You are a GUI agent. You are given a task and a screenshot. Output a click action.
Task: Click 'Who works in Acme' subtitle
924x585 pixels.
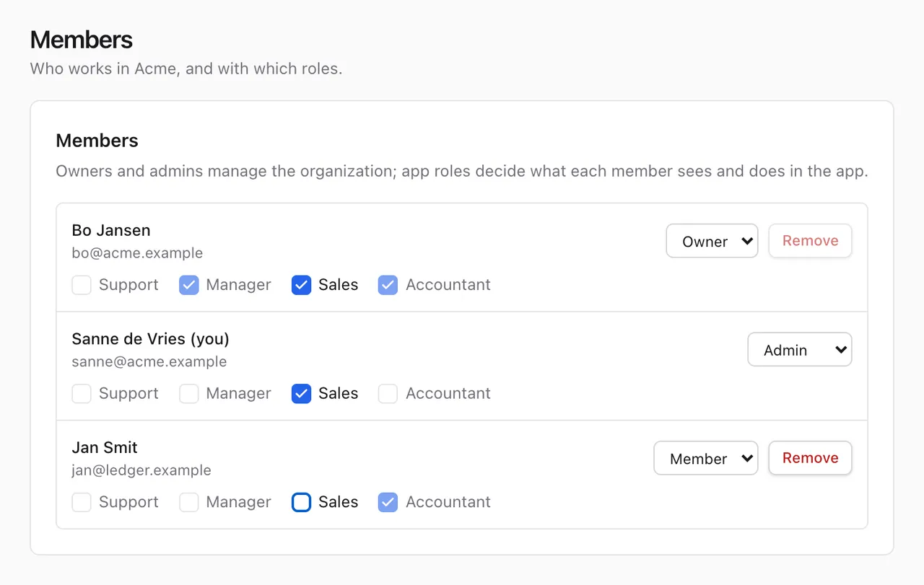click(x=186, y=69)
